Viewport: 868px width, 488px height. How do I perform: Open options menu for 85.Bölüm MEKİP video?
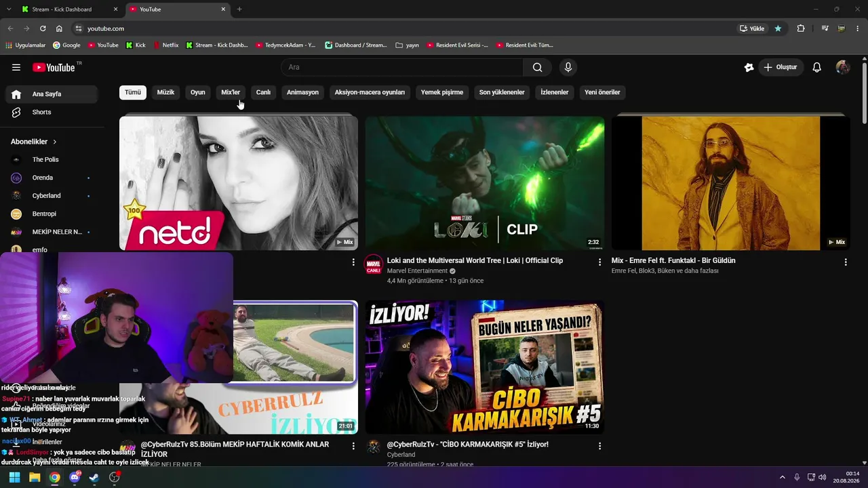pyautogui.click(x=353, y=446)
